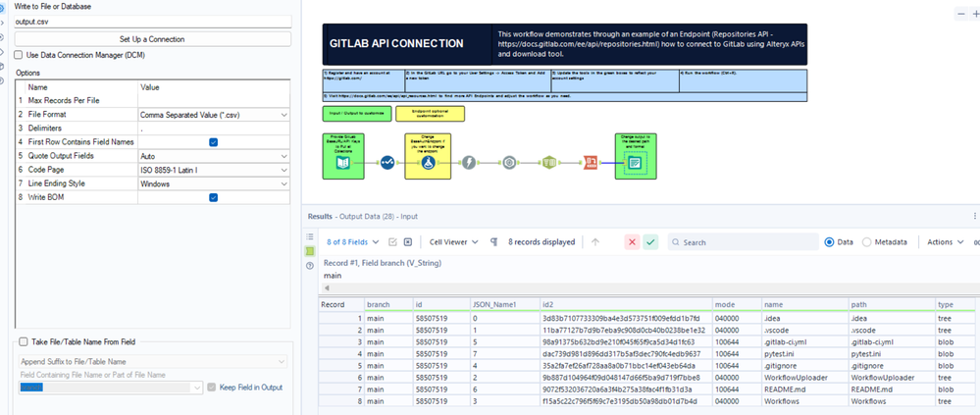Select the Formula flask tool
Image resolution: width=980 pixels, height=415 pixels.
click(x=428, y=163)
